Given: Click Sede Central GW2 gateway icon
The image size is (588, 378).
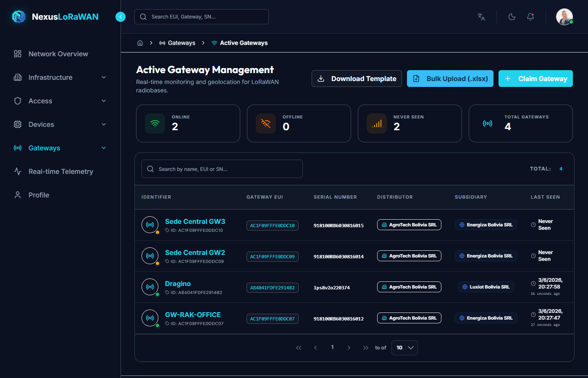Looking at the screenshot, I should pos(150,256).
